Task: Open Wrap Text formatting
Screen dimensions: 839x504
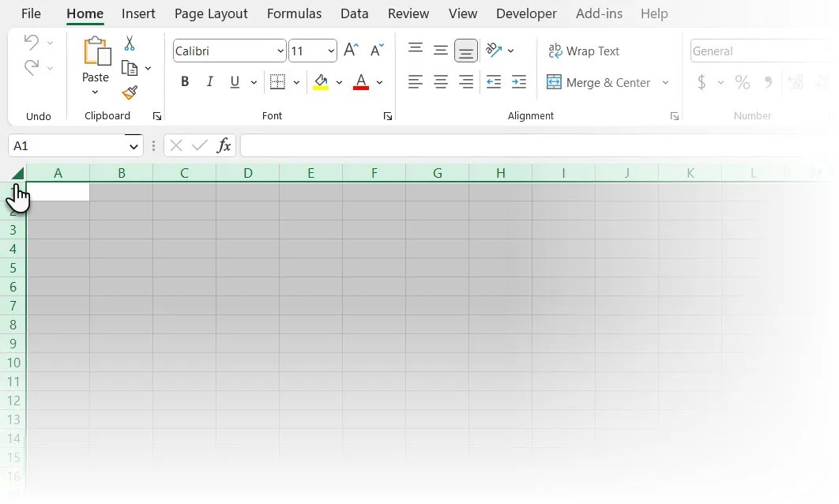Action: (x=584, y=51)
